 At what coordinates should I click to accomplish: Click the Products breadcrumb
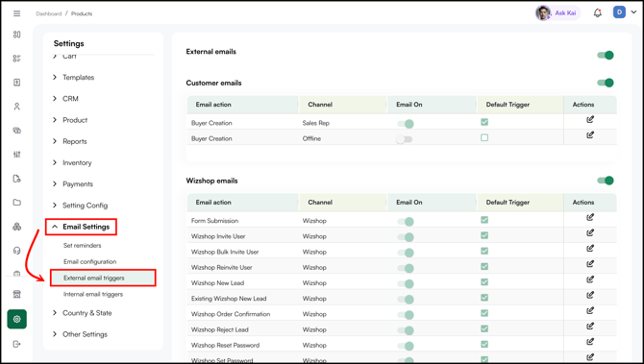(82, 13)
